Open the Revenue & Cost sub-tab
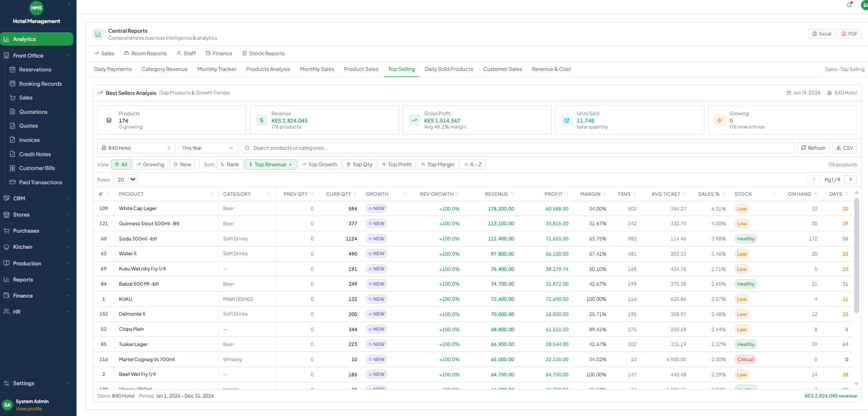This screenshot has width=868, height=416. click(551, 69)
